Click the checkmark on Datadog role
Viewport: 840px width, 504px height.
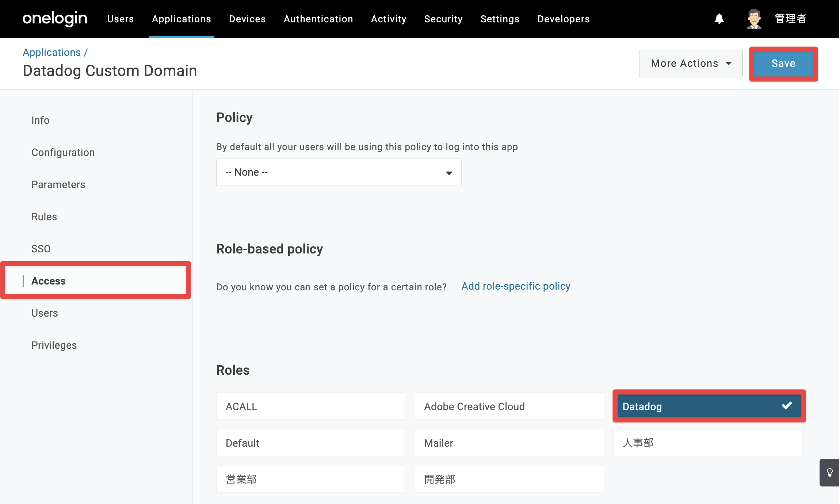point(787,406)
